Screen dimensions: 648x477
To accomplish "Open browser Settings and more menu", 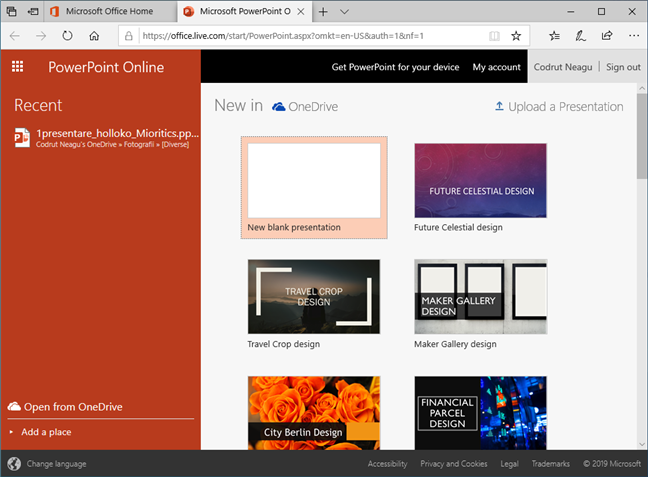I will [631, 35].
